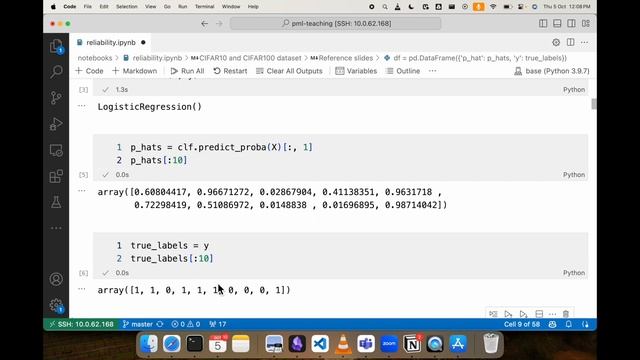Change language Python of p_hats cell

coord(574,175)
